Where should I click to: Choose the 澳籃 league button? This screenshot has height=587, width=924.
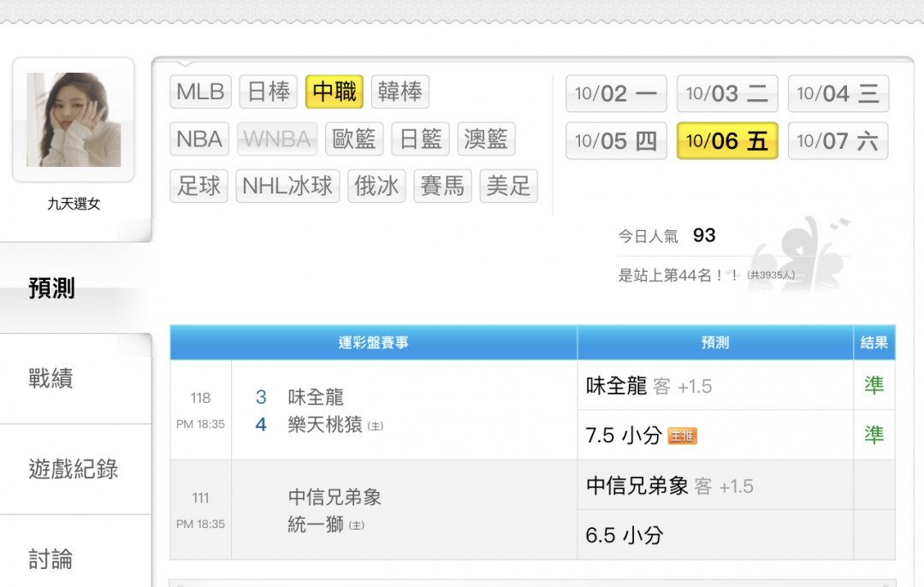486,139
